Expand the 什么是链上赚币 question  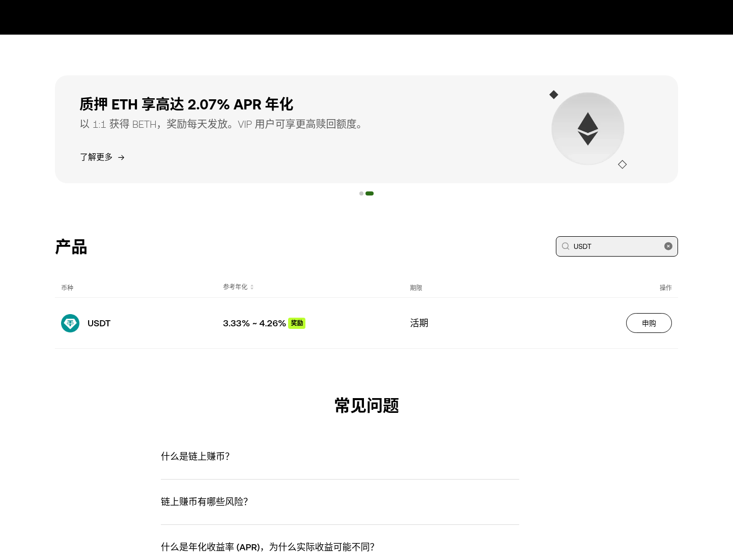coord(340,457)
